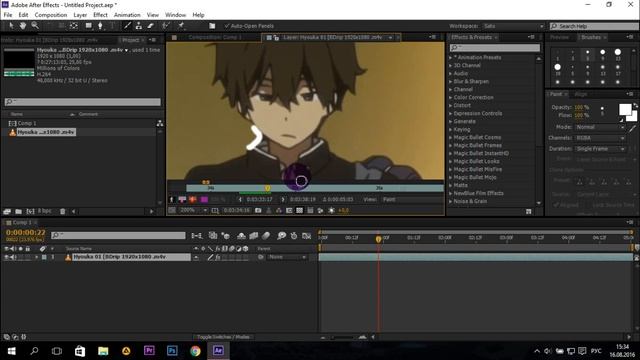Select the Pen tool
The image size is (640, 360).
[x=100, y=26]
